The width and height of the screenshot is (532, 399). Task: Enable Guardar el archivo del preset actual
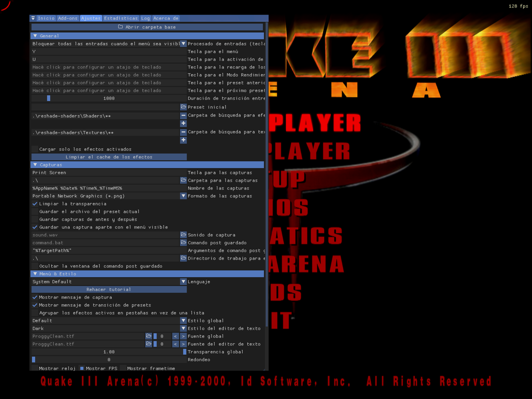[x=34, y=211]
